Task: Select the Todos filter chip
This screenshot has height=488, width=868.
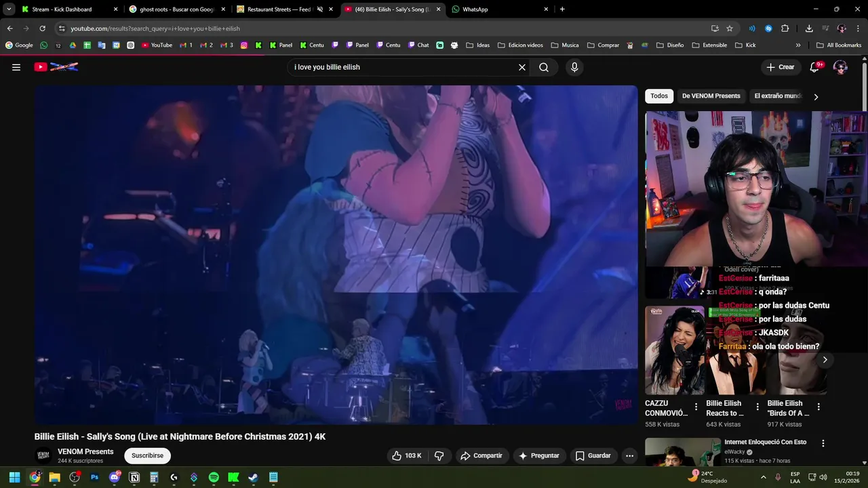Action: pos(659,96)
